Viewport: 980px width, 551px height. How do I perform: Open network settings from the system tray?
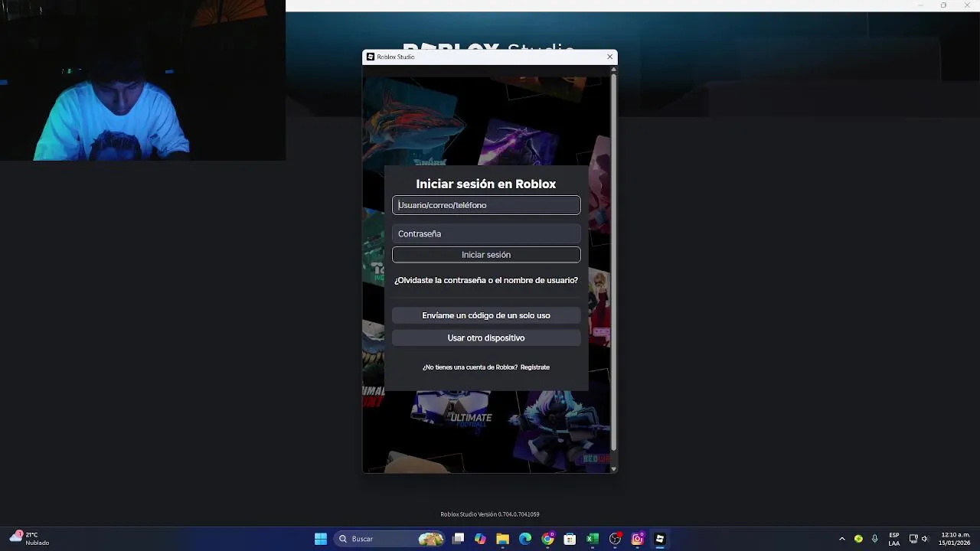[913, 539]
